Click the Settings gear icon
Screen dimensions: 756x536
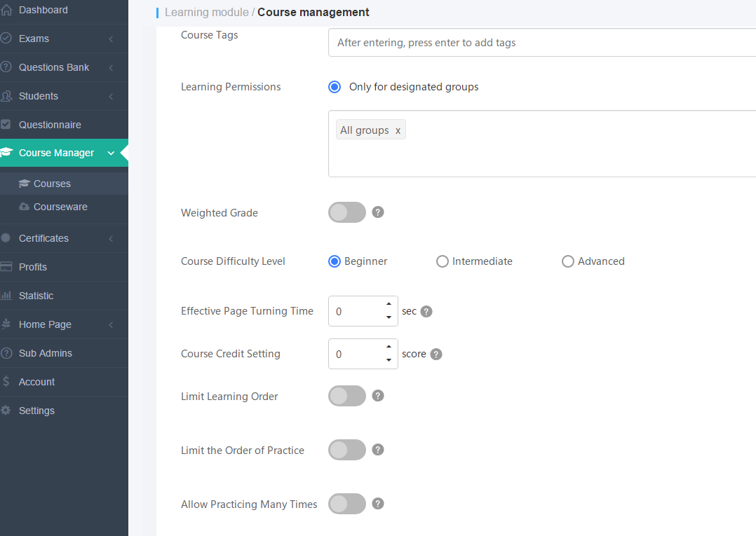coord(6,411)
